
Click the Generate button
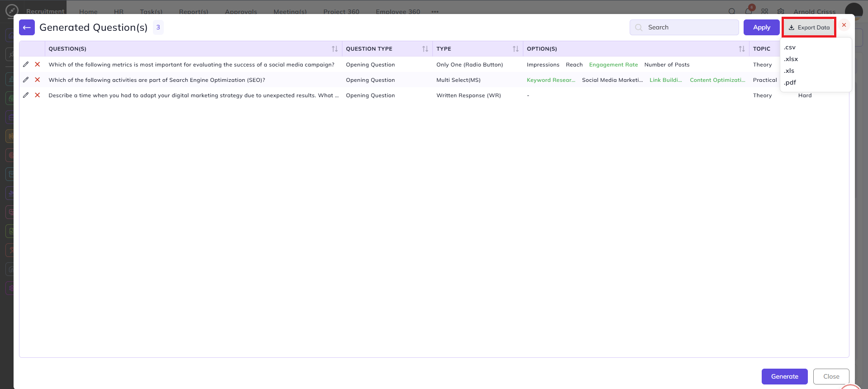coord(785,376)
